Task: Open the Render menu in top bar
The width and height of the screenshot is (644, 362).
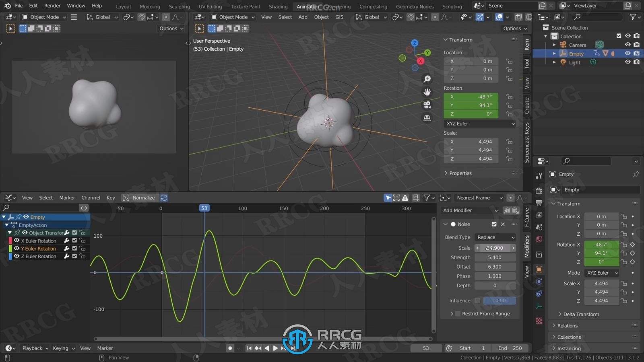Action: [x=52, y=6]
